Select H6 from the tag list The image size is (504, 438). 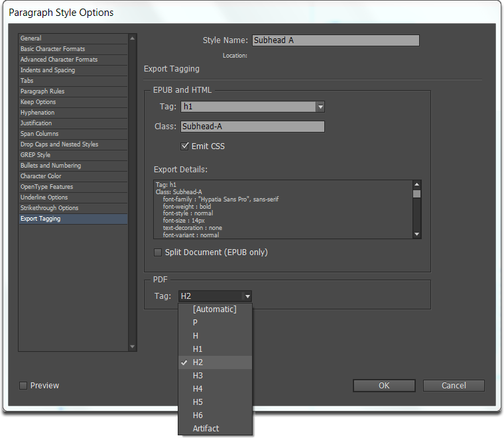(198, 415)
